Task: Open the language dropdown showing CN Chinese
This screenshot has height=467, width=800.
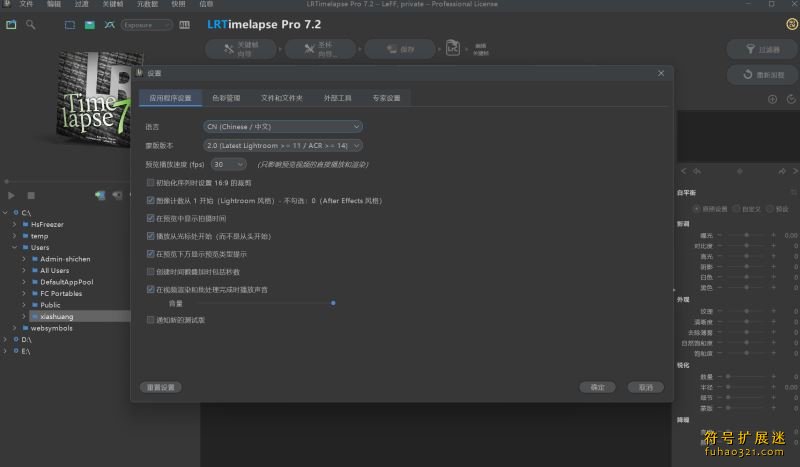Action: coord(283,127)
